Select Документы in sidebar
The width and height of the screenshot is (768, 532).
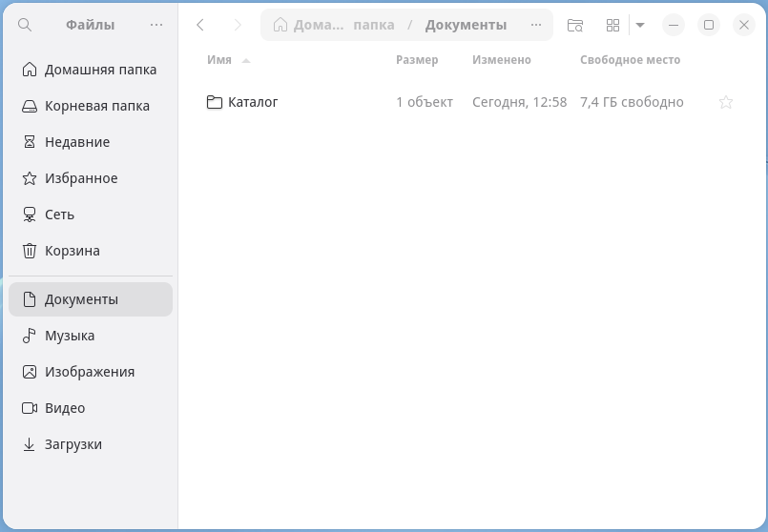91,299
